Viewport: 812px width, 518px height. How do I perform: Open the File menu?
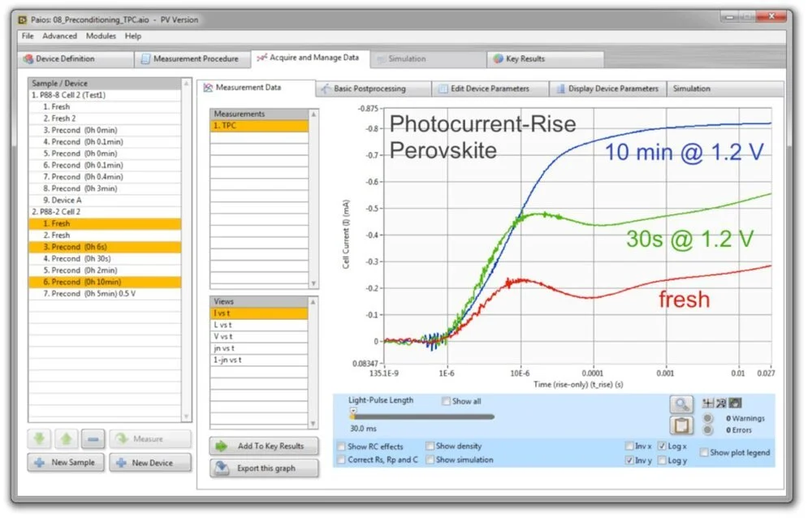tap(28, 36)
